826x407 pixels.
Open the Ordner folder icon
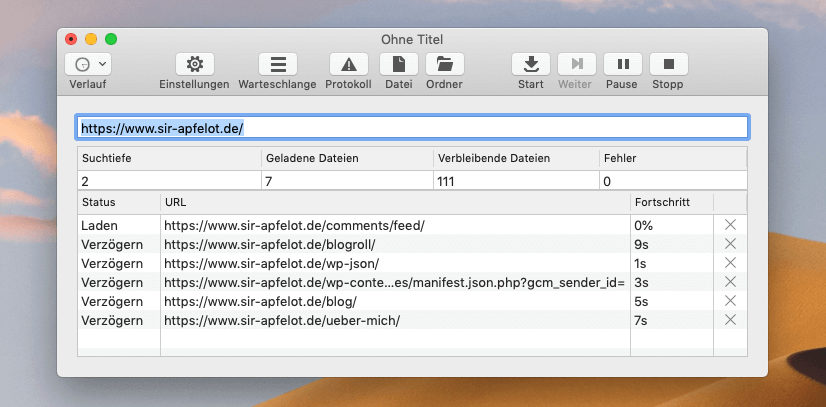[x=445, y=64]
